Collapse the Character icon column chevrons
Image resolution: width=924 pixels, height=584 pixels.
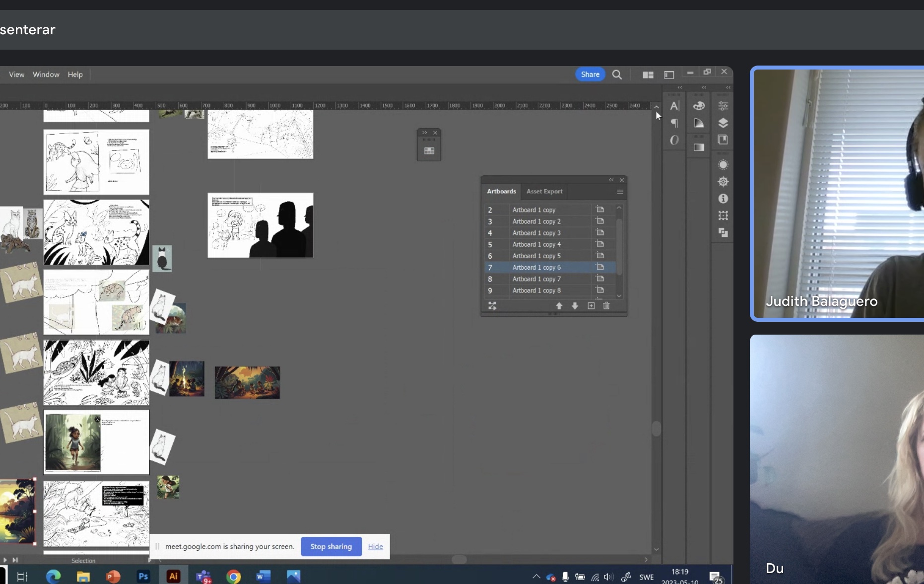(x=680, y=87)
